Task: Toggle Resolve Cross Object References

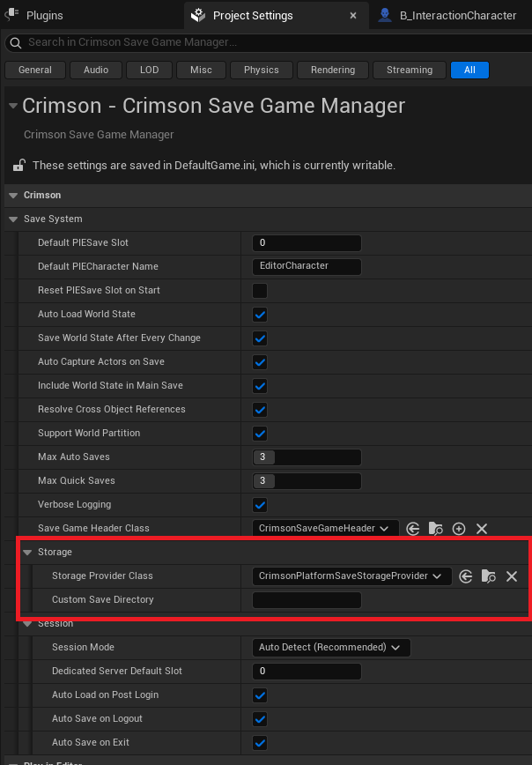Action: click(260, 410)
